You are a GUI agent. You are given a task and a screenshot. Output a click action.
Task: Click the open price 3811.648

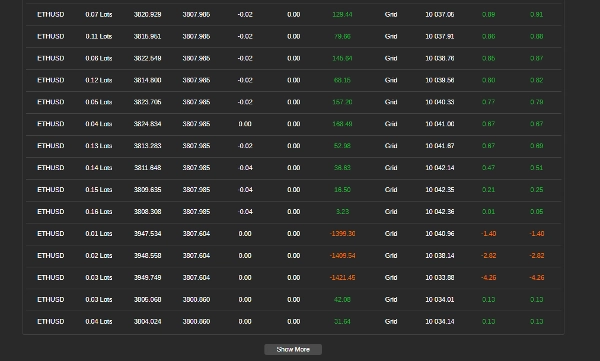147,168
